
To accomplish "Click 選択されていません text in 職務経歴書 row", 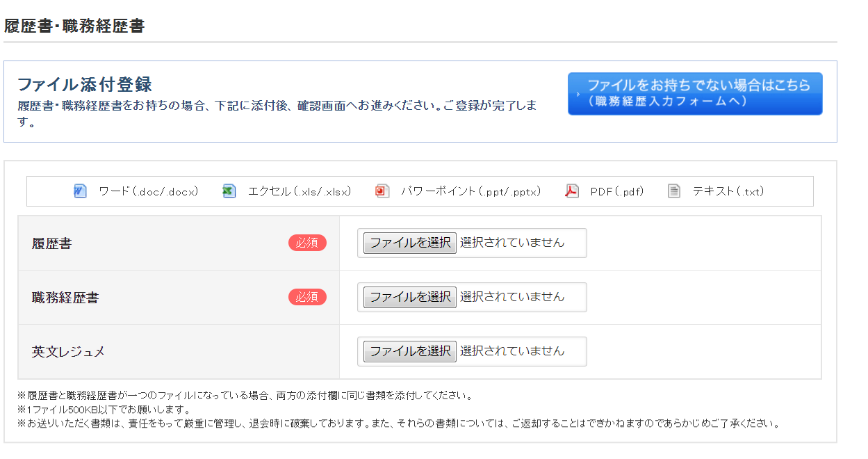I will click(x=512, y=297).
